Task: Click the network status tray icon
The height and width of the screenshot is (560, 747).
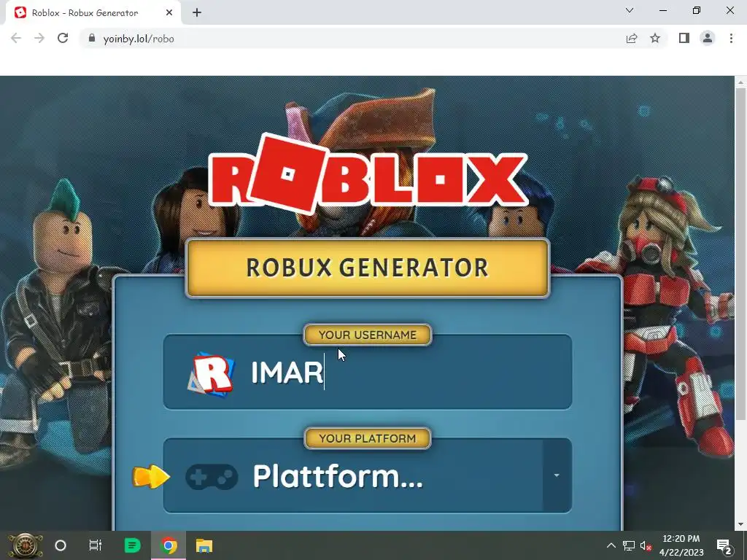Action: pyautogui.click(x=629, y=545)
